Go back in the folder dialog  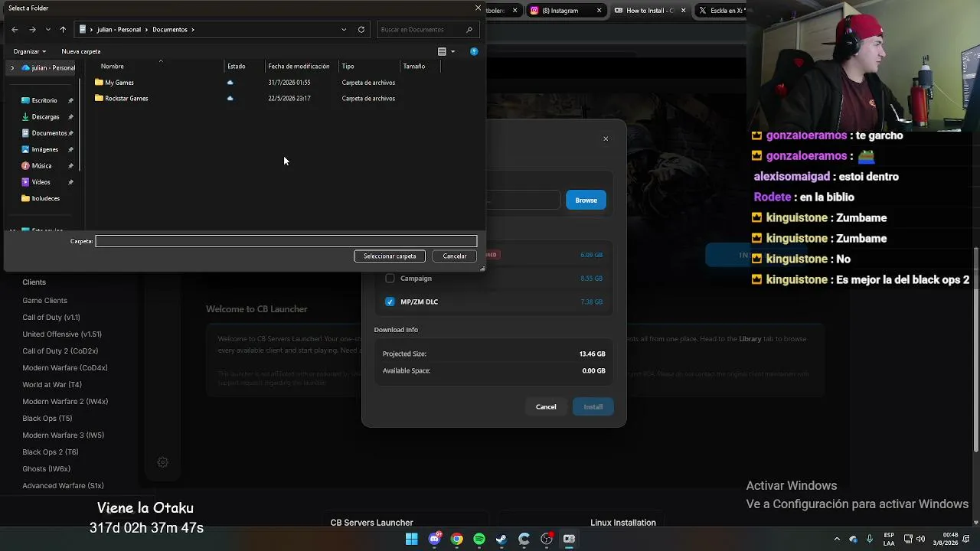coord(15,30)
